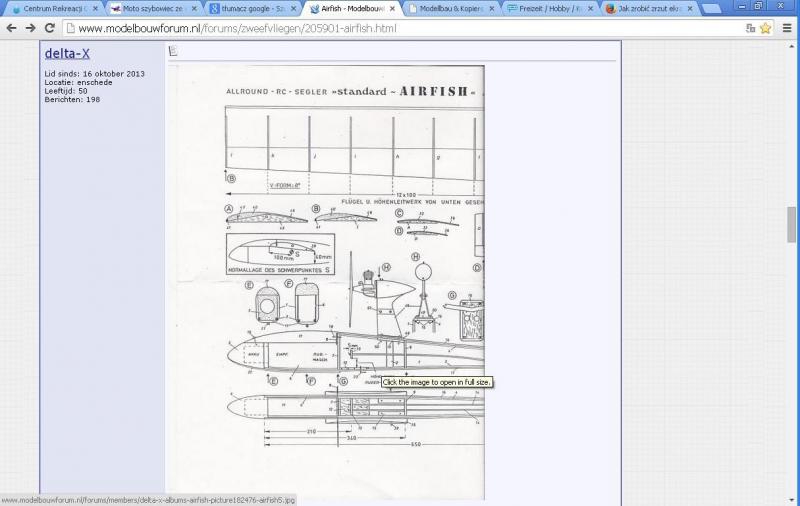Switch to the Centrum Rekreacji tab
The image size is (800, 506).
pos(52,8)
